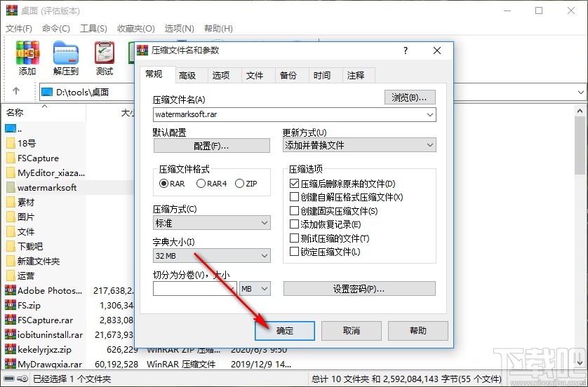
Task: Click the Extract To (解压到) toolbar icon
Action: tap(66, 53)
